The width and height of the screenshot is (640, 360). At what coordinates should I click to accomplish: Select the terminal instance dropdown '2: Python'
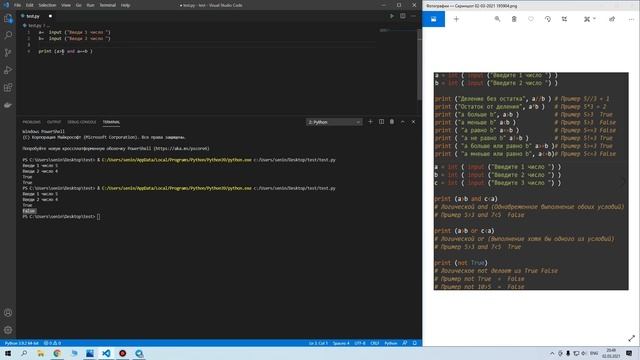click(334, 122)
